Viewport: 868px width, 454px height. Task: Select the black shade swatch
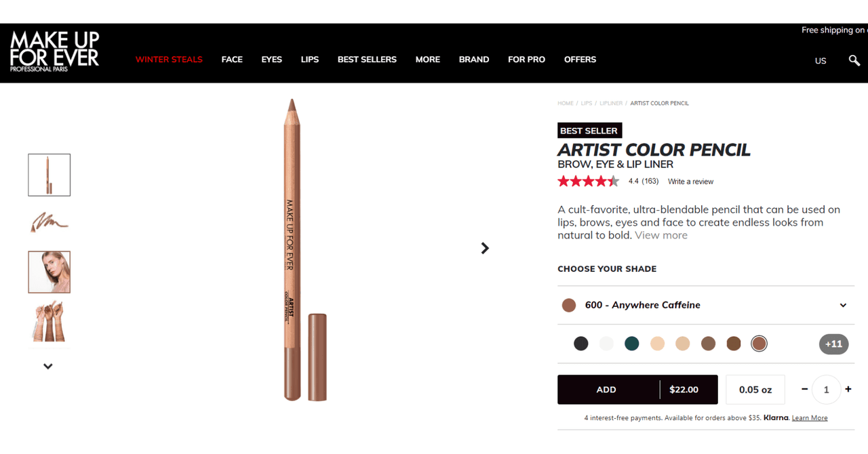pyautogui.click(x=581, y=344)
